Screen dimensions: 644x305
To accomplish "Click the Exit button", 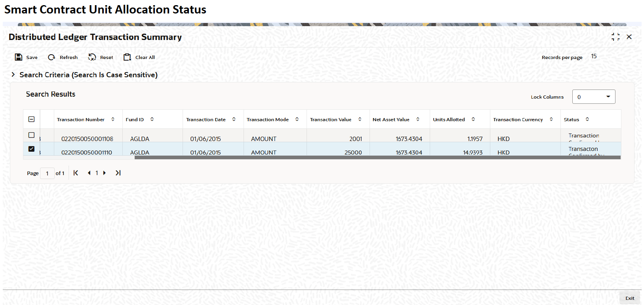I will coord(630,298).
